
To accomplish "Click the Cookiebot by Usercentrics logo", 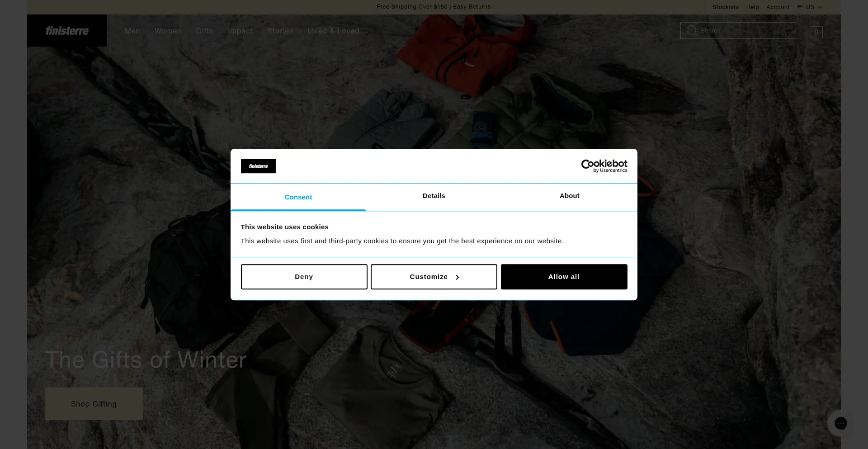I will pyautogui.click(x=604, y=166).
